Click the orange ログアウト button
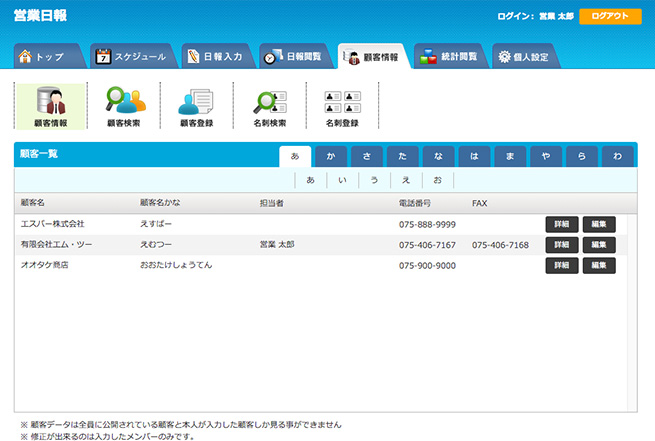 [610, 16]
